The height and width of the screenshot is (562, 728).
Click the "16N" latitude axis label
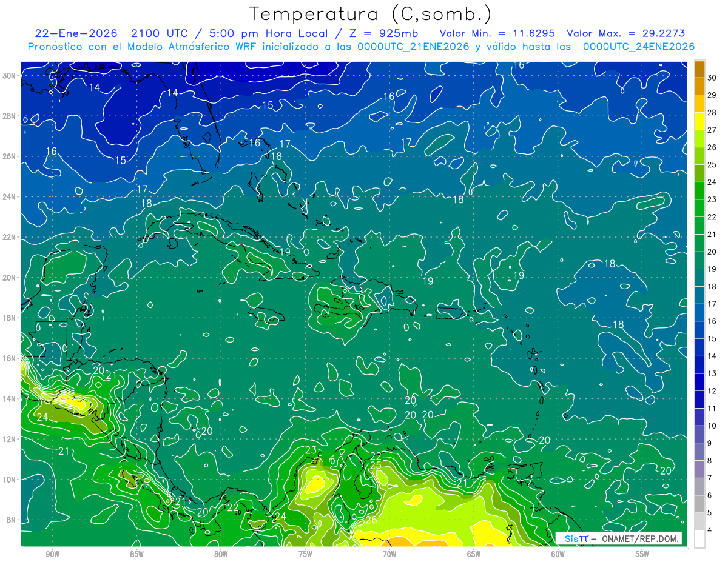tap(8, 358)
